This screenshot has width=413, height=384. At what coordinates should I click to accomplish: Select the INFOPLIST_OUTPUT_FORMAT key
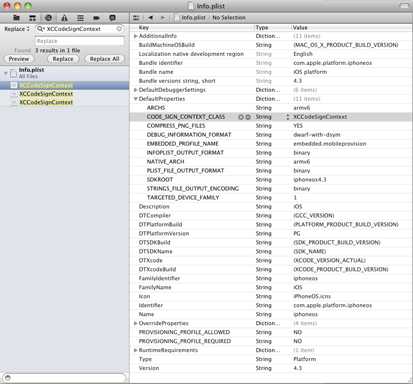coord(185,153)
